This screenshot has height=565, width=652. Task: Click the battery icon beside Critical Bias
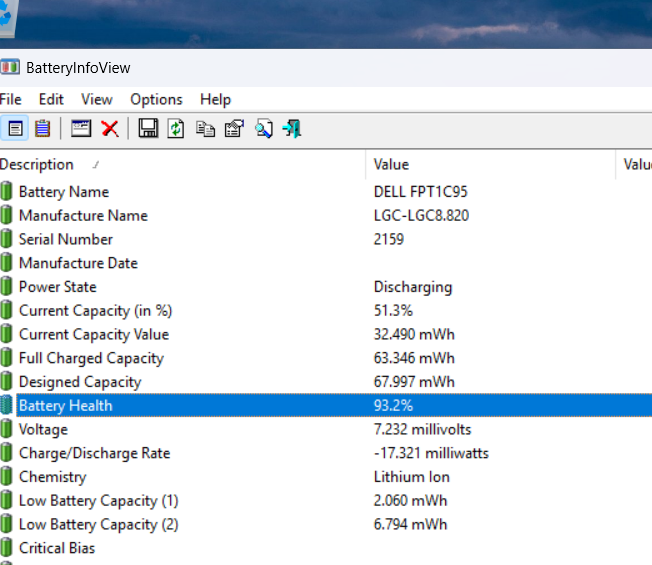[6, 548]
